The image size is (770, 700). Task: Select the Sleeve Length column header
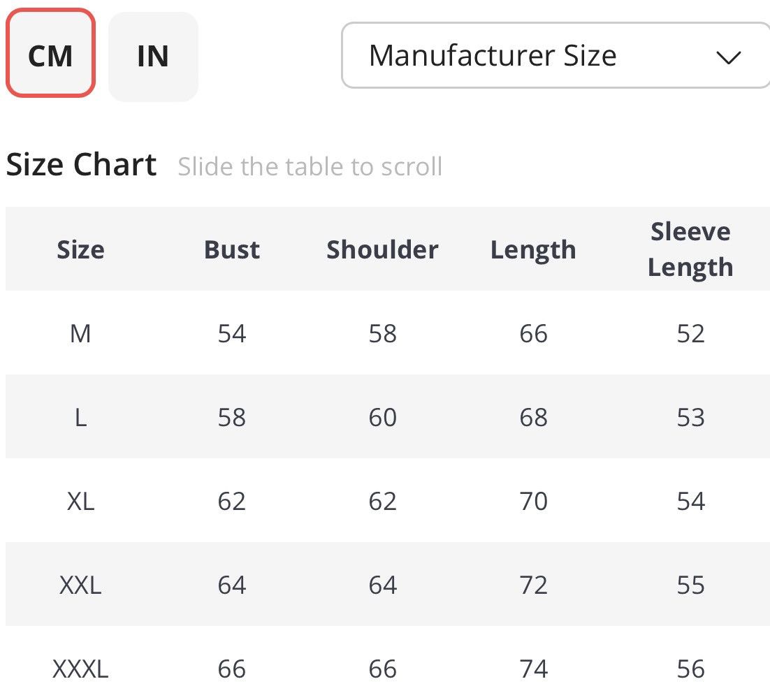[x=690, y=249]
